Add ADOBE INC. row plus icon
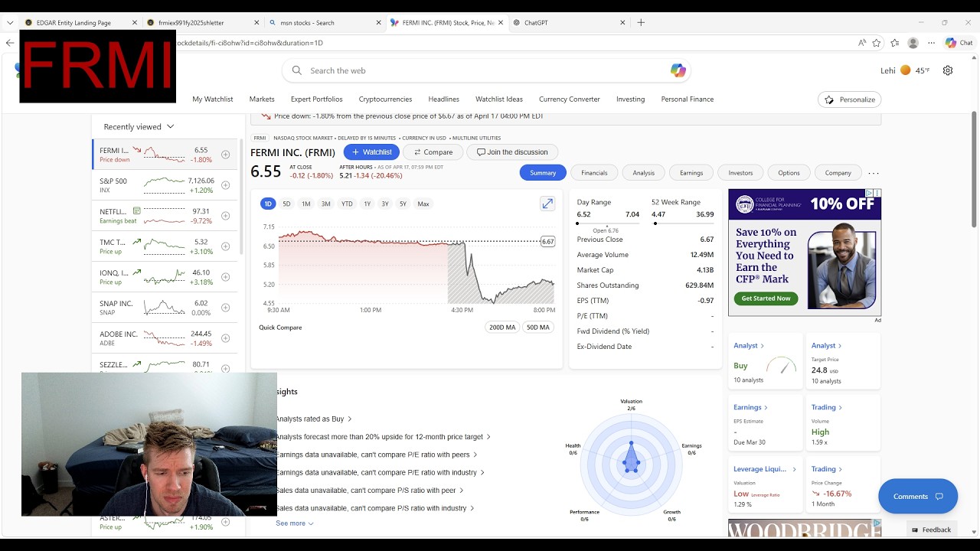980x551 pixels. click(225, 338)
